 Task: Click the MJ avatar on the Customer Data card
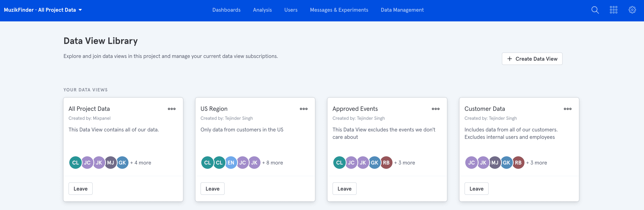[495, 163]
